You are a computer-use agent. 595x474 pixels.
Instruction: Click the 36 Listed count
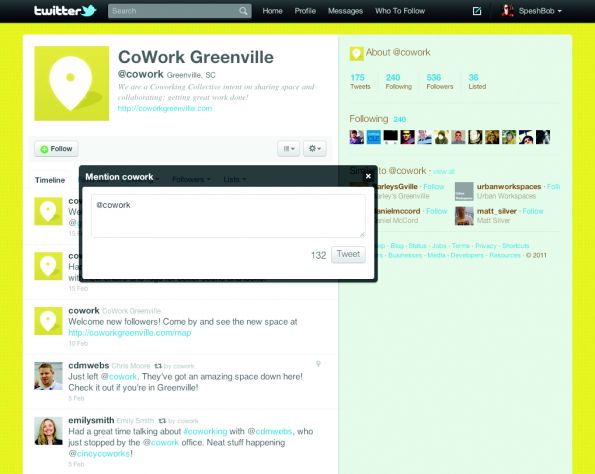point(477,82)
